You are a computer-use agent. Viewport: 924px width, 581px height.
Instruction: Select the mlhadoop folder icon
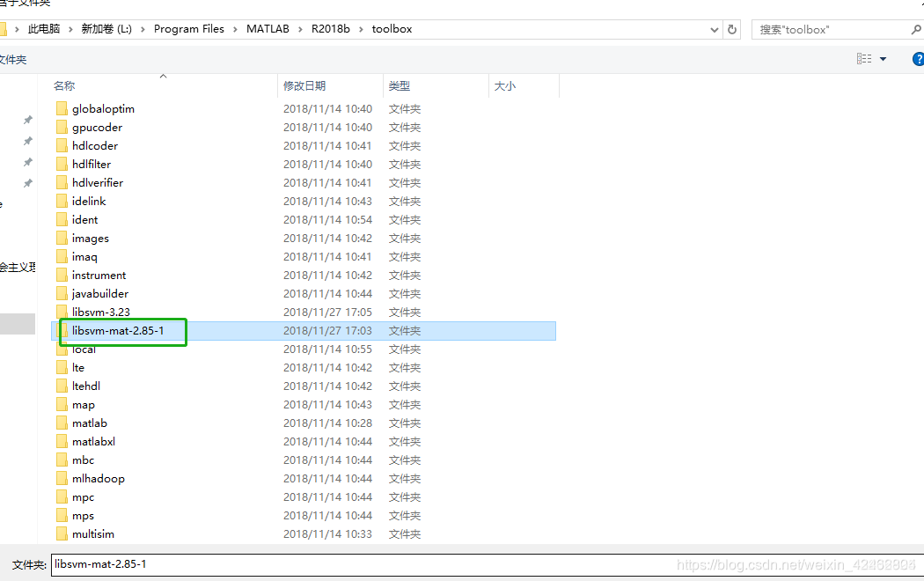[x=62, y=479]
